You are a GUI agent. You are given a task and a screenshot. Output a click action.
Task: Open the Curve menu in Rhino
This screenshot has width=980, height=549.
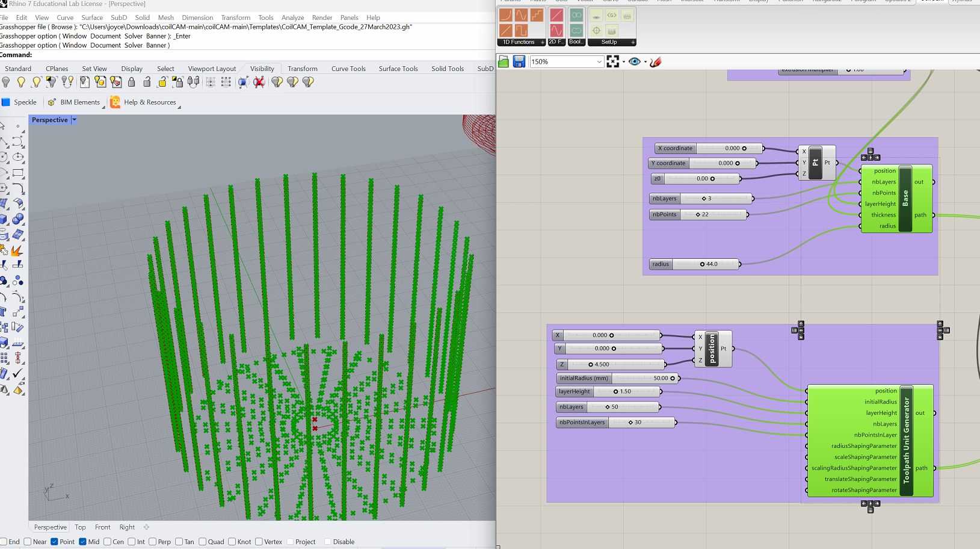click(65, 17)
